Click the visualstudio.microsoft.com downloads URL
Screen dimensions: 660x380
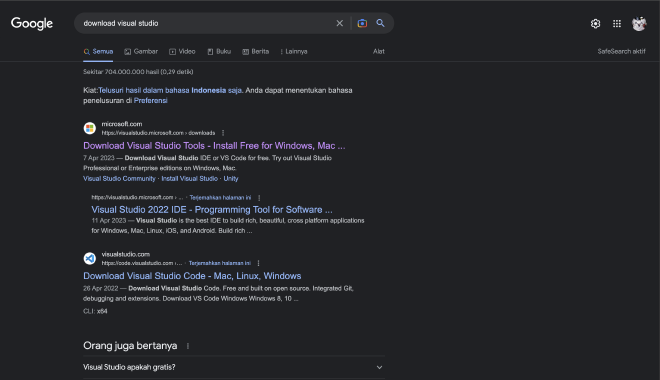click(x=158, y=133)
